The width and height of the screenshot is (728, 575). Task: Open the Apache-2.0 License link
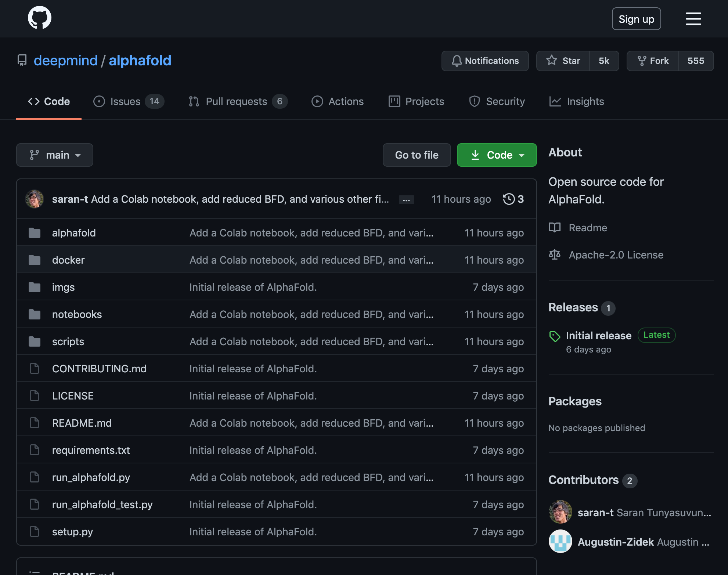tap(616, 255)
